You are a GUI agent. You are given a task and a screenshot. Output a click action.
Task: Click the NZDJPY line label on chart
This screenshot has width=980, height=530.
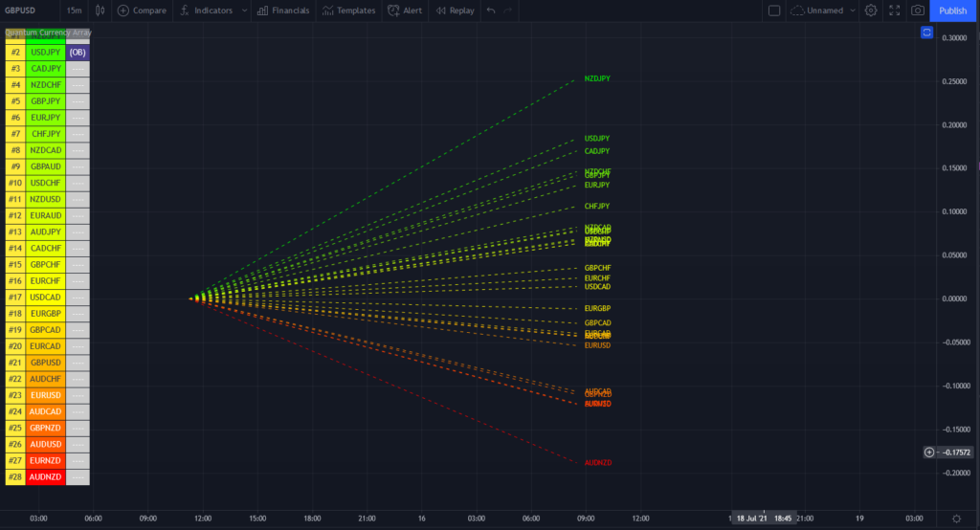597,78
